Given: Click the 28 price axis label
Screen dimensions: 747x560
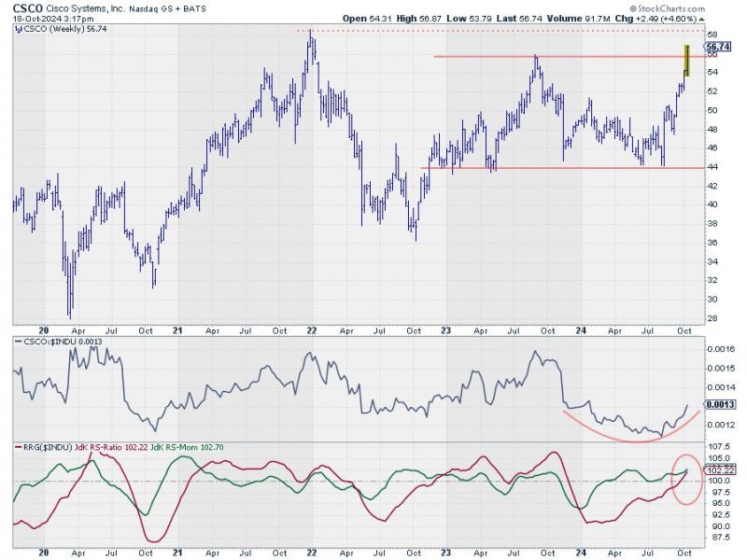Looking at the screenshot, I should 712,318.
